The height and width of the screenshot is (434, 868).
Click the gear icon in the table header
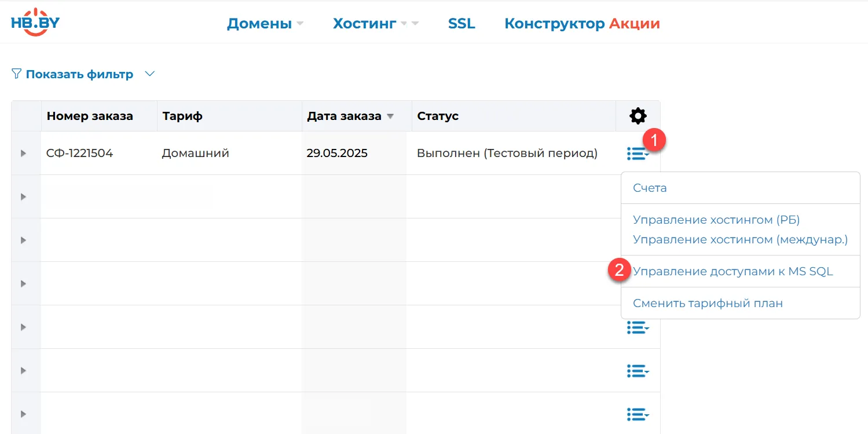click(637, 116)
